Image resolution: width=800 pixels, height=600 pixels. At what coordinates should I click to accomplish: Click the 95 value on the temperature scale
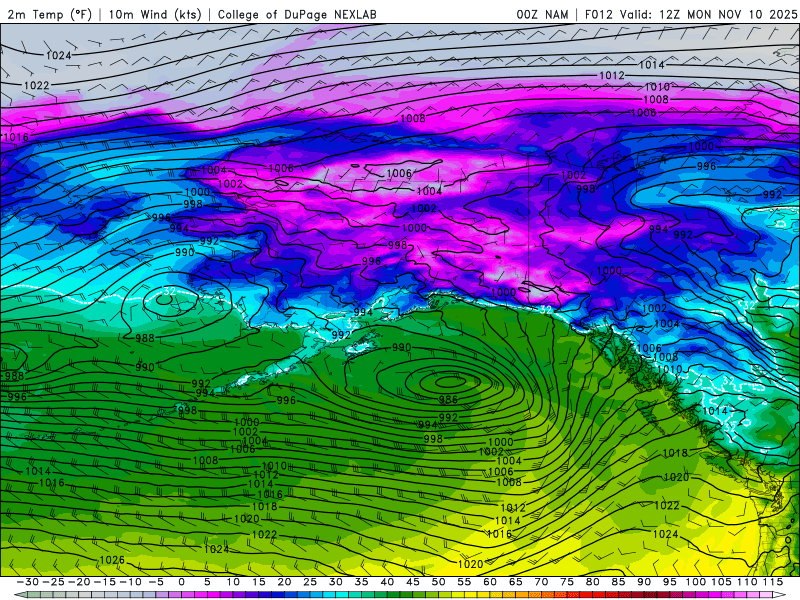click(669, 582)
